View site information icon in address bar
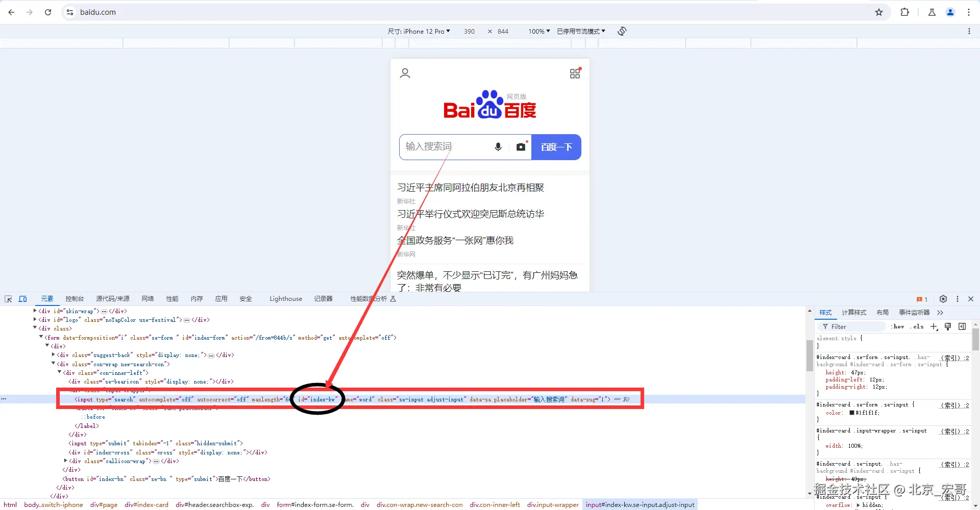980x510 pixels. pyautogui.click(x=70, y=12)
